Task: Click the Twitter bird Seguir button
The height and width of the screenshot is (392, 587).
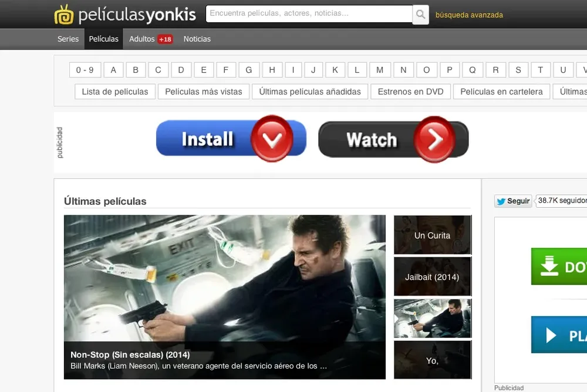Action: point(513,201)
